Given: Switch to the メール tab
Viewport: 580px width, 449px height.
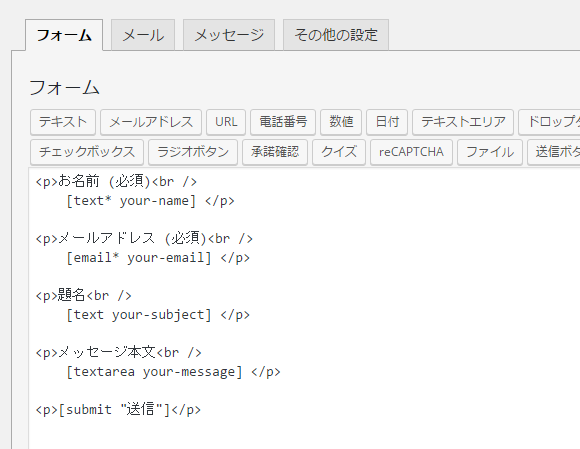Looking at the screenshot, I should pyautogui.click(x=143, y=35).
